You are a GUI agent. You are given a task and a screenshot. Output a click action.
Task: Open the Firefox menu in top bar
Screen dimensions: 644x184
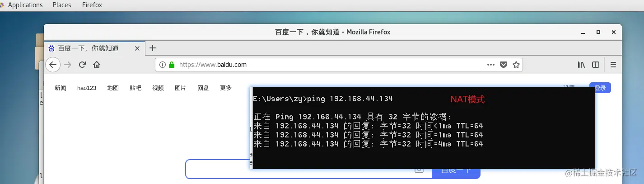click(x=92, y=5)
